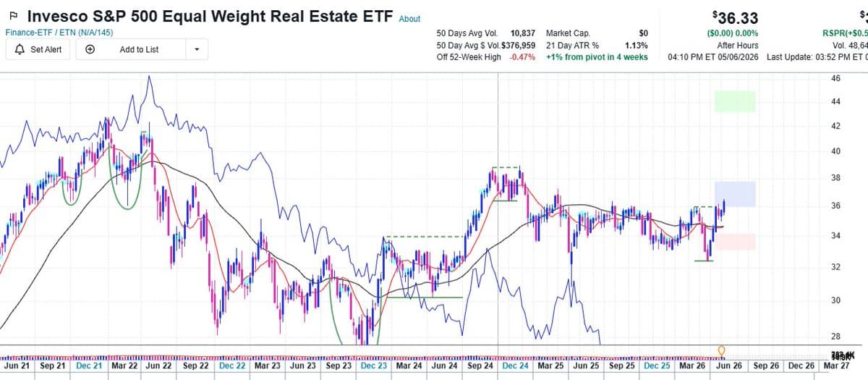Open the Finance-ETF / ETN industry group link
This screenshot has width=868, height=380.
[59, 33]
